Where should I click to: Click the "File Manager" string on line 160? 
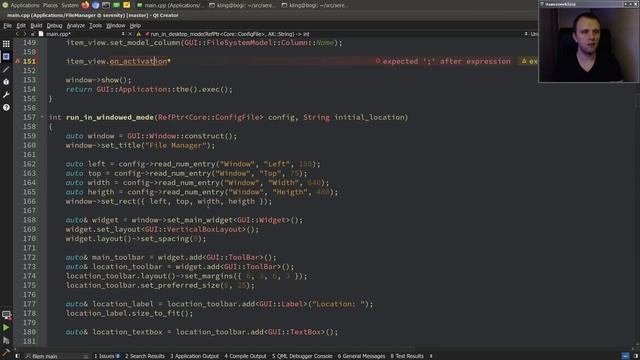[x=176, y=145]
